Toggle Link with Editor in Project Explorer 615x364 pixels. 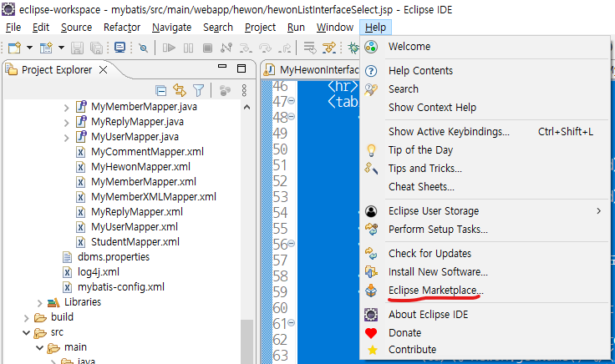coord(180,90)
